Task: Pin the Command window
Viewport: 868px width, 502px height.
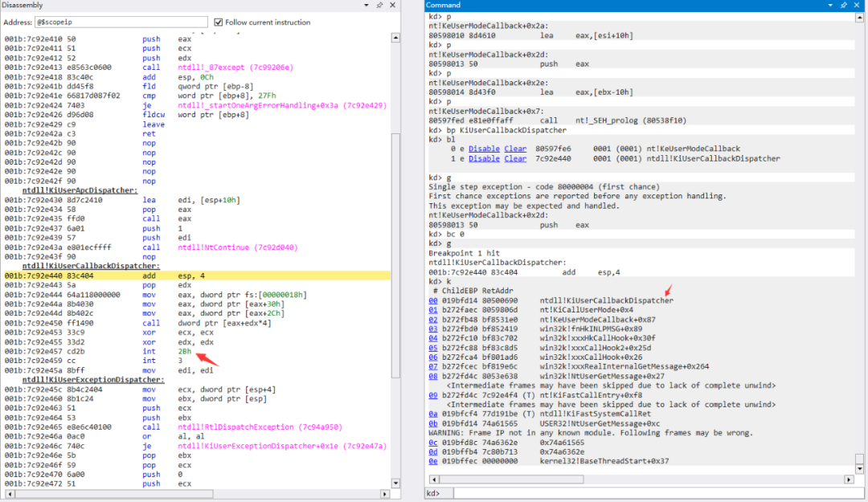Action: click(844, 5)
